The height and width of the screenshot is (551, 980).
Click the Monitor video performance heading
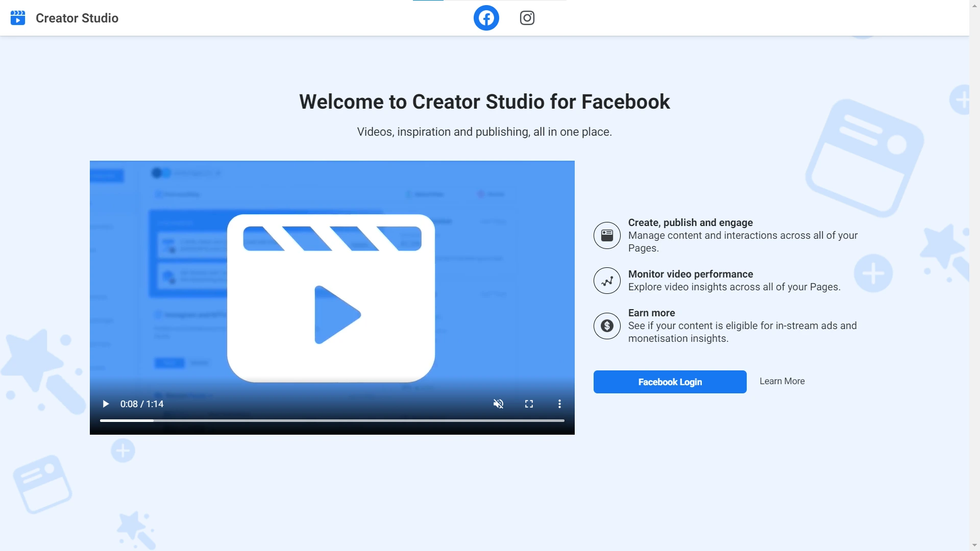click(x=691, y=274)
